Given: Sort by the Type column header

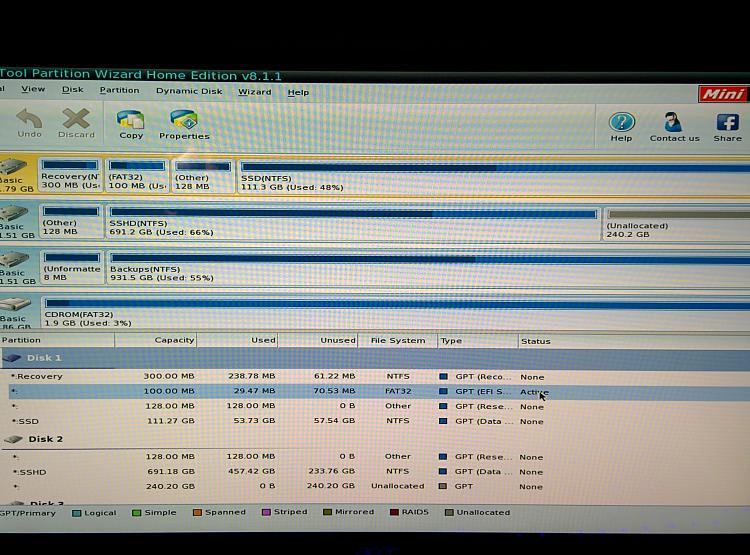Looking at the screenshot, I should 478,341.
